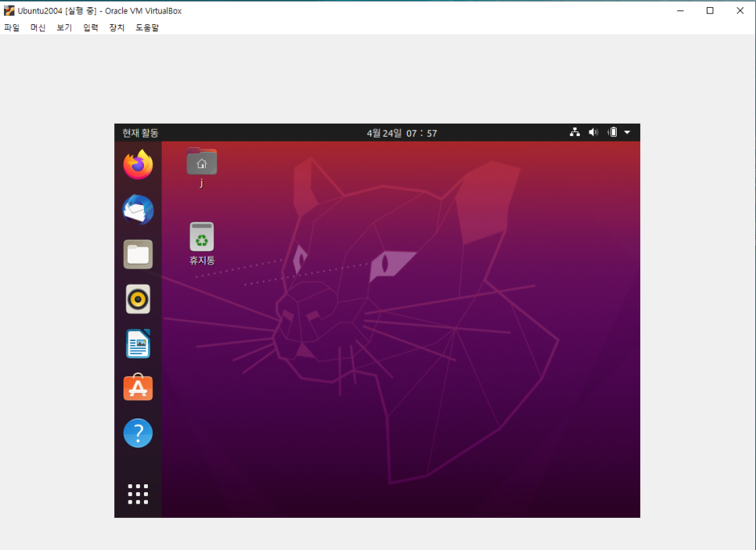Open 현재 활동 Activities overview
Screen dimensions: 756x550
click(x=140, y=132)
